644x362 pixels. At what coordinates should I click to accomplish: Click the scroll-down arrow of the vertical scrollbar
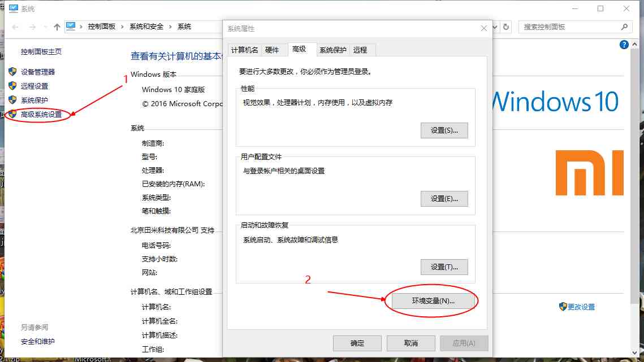pos(634,352)
